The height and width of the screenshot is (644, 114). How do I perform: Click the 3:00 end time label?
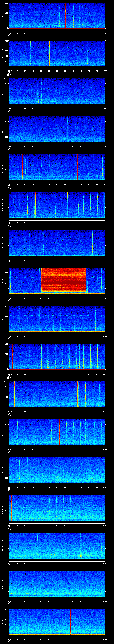click(x=105, y=71)
